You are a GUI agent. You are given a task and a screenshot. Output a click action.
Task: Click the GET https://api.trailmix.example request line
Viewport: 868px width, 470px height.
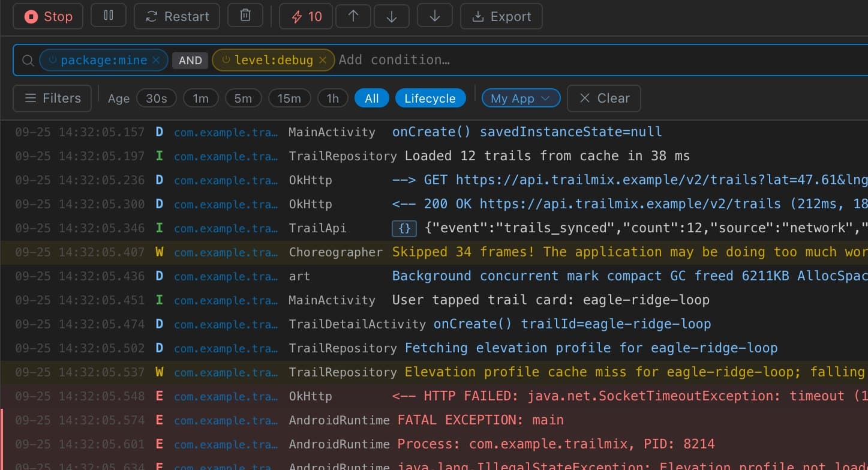[x=434, y=180]
